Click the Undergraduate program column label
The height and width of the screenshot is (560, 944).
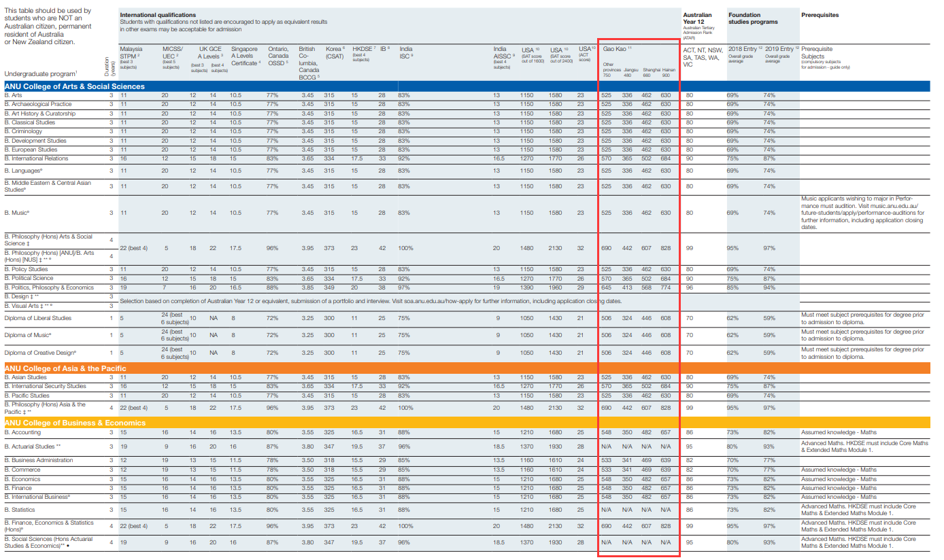click(41, 73)
